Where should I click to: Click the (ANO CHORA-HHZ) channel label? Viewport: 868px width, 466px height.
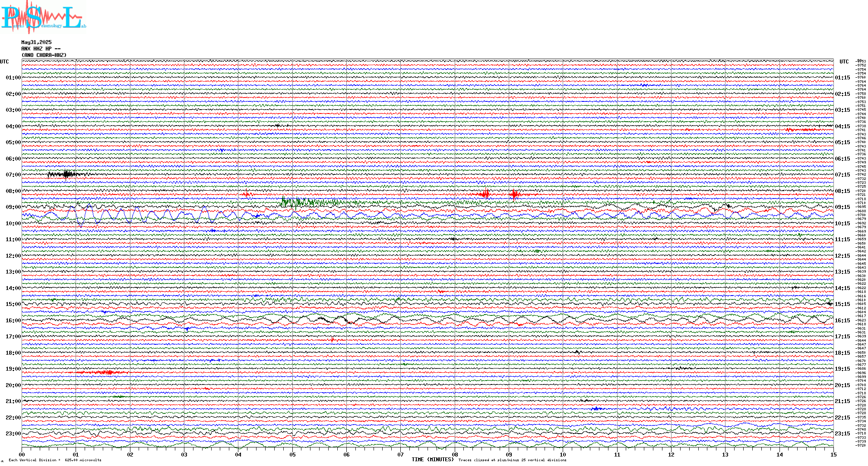[44, 55]
